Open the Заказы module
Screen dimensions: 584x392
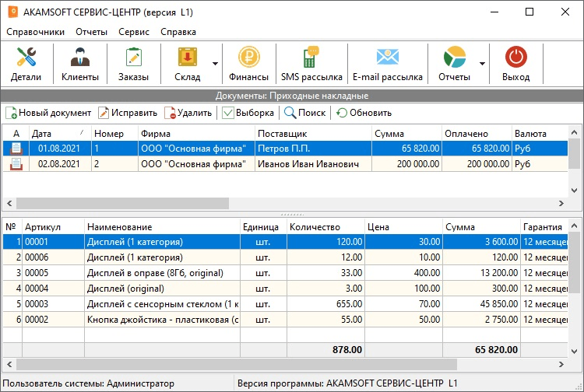(x=132, y=64)
